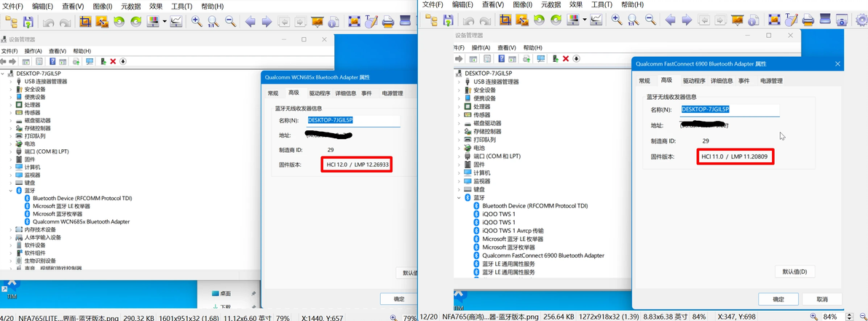The width and height of the screenshot is (868, 321).
Task: Open 帮助(H) menu in the FastConnect viewer
Action: click(633, 4)
